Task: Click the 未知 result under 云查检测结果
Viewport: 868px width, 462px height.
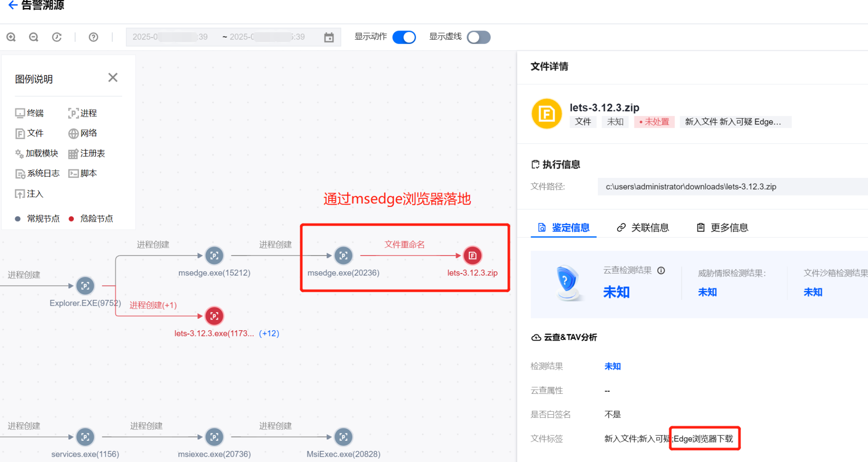Action: click(x=616, y=292)
